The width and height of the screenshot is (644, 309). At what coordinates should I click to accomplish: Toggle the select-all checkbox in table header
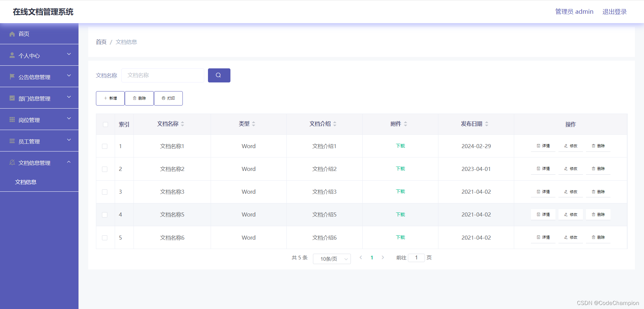coord(105,124)
